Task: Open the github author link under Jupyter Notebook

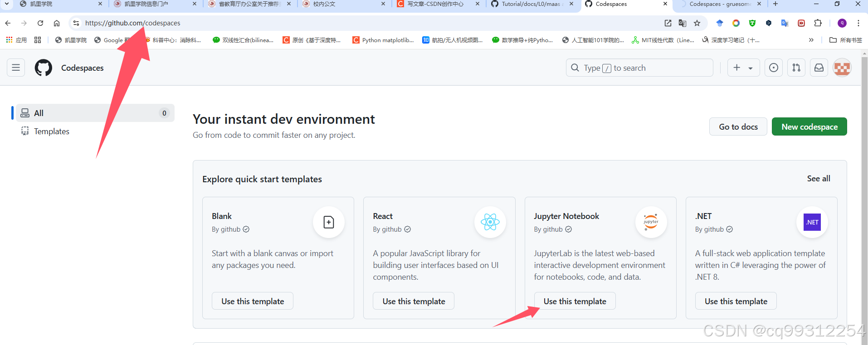Action: [553, 229]
